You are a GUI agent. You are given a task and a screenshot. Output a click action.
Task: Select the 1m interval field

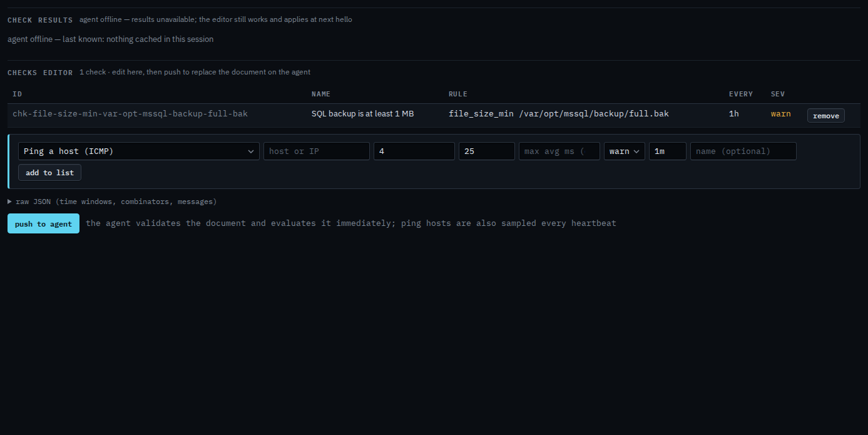pyautogui.click(x=668, y=151)
